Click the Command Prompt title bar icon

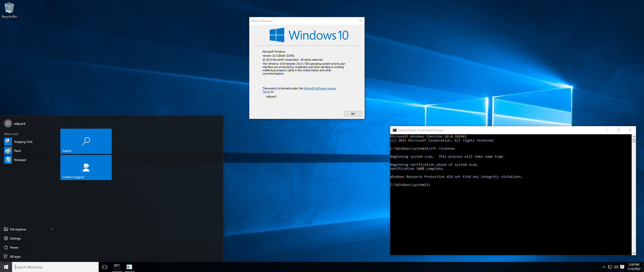click(x=394, y=130)
